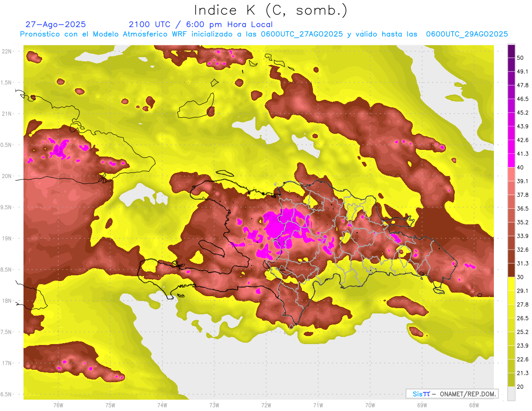This screenshot has height=411, width=532.
Task: Click the colorbar label "41.3"
Action: (x=523, y=154)
